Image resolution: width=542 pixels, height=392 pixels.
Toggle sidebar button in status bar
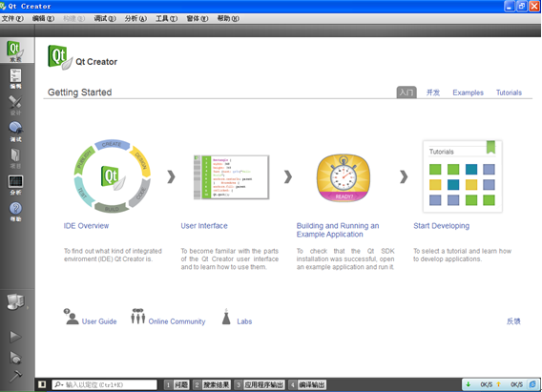point(42,384)
